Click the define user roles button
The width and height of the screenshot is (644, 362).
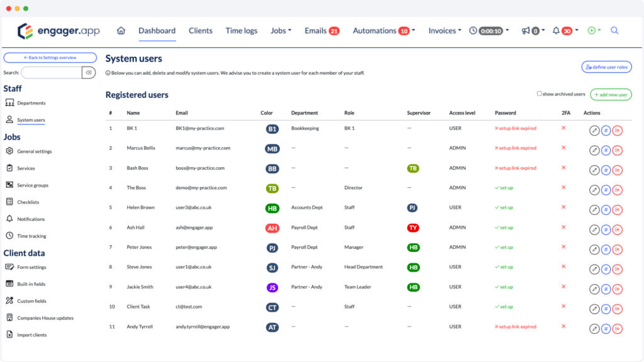(x=606, y=67)
